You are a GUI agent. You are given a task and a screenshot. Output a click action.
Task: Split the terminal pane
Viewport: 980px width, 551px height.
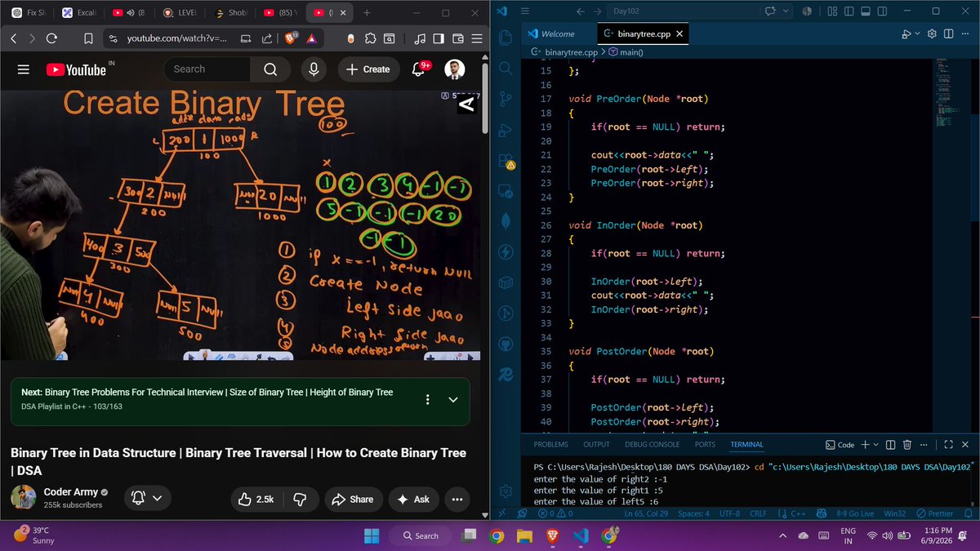pyautogui.click(x=889, y=445)
